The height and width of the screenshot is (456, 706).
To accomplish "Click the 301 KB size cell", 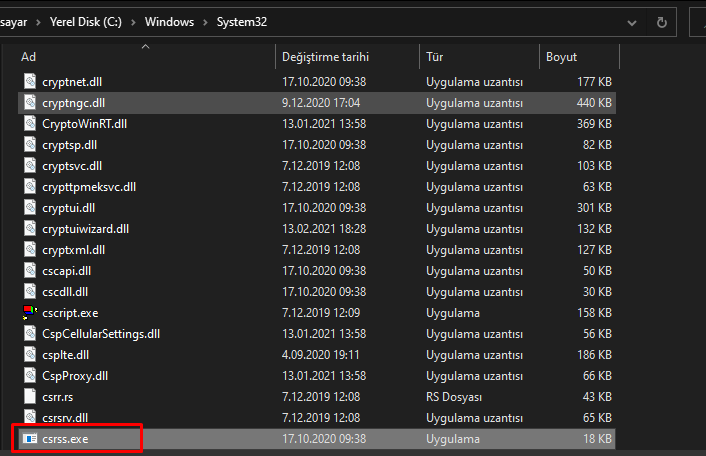I will [594, 208].
